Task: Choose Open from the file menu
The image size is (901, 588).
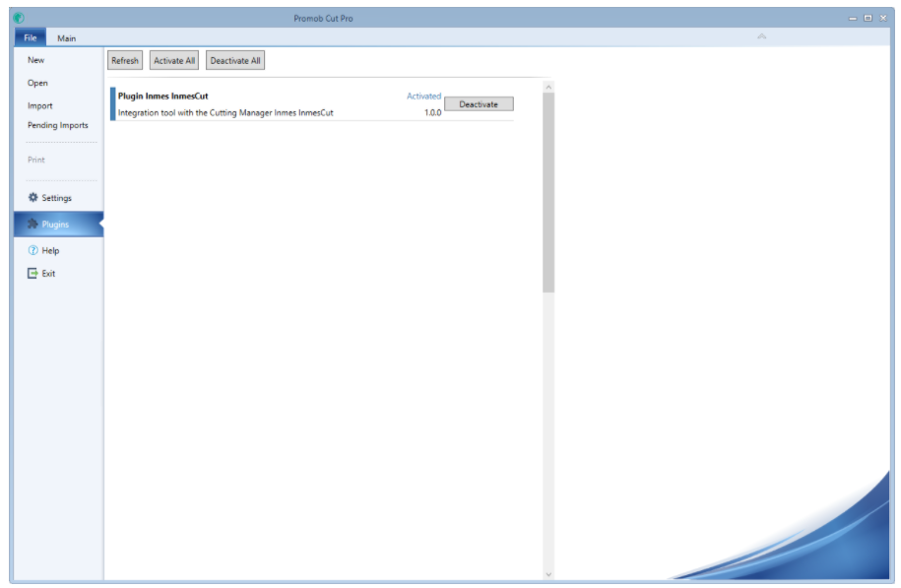Action: point(37,83)
